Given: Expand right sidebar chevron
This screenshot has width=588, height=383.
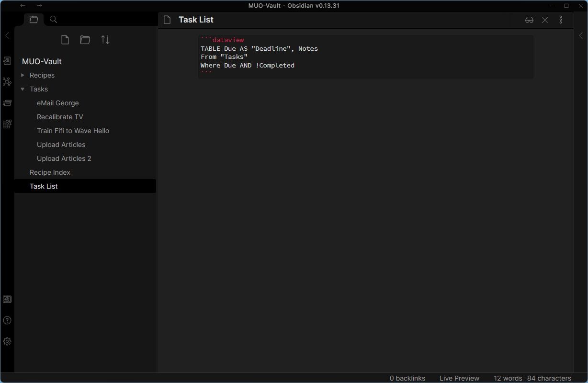Looking at the screenshot, I should pyautogui.click(x=581, y=35).
